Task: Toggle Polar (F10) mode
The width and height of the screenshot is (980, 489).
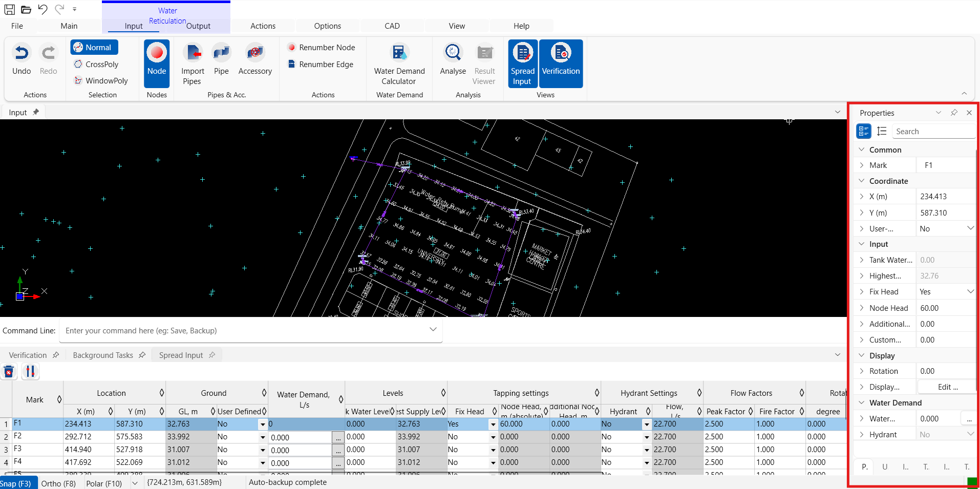Action: click(104, 483)
